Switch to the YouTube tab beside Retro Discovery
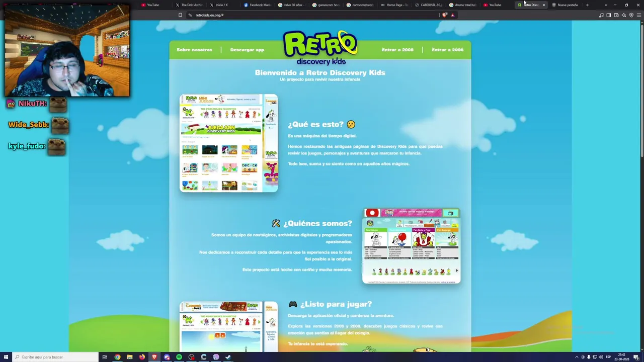The height and width of the screenshot is (362, 644). click(x=497, y=5)
